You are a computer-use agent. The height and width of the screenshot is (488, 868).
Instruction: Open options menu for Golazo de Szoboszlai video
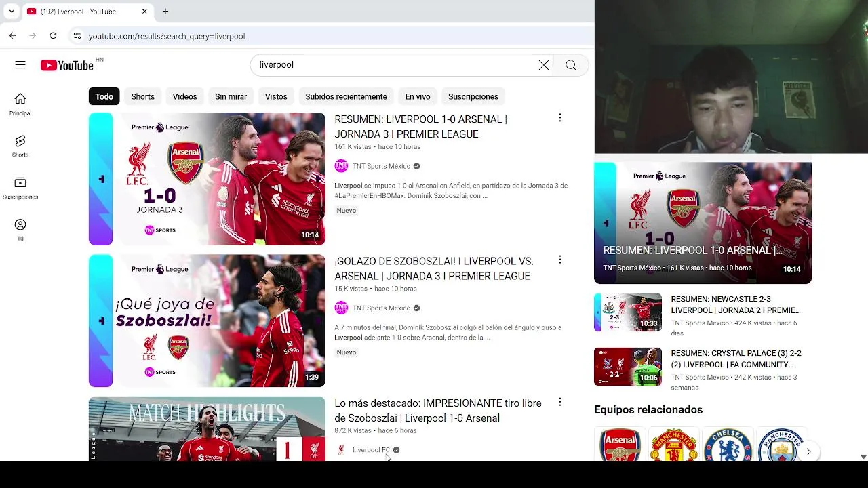click(x=560, y=260)
